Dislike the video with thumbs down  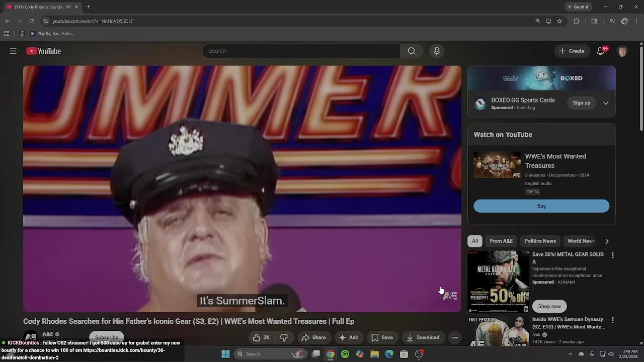click(284, 337)
